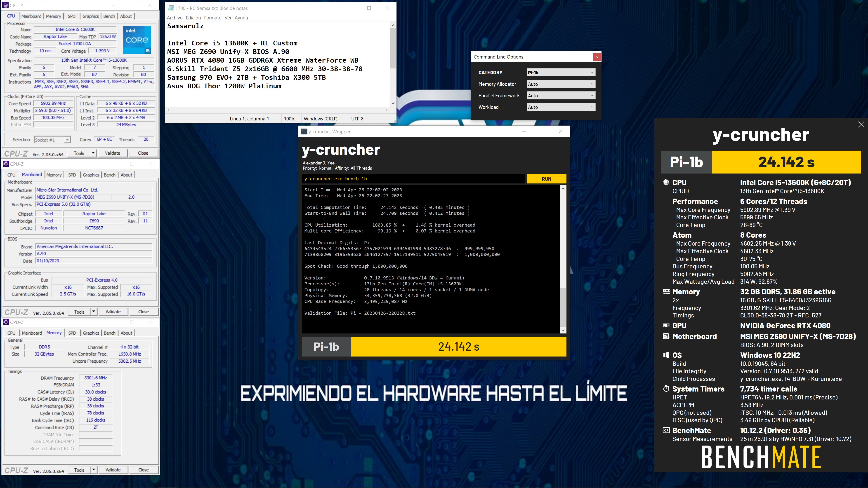Select the CPU tab in the Memory CPU-Z window
Viewport: 868px width, 488px height.
12,333
